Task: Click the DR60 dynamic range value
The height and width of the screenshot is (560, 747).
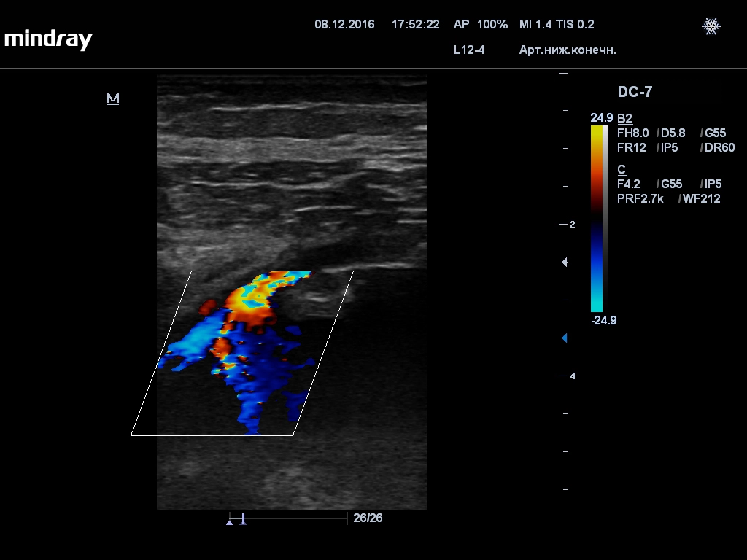Action: click(x=718, y=147)
